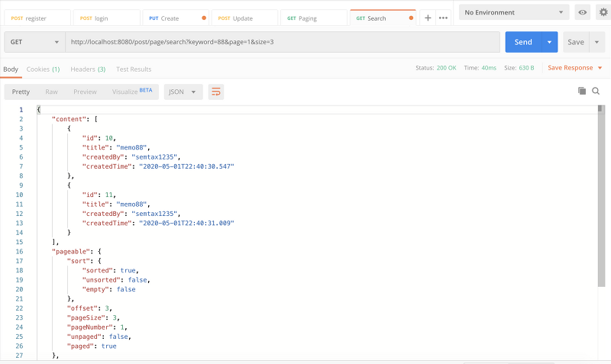Screen dimensions: 611x364
Task: Click the request URL input field
Action: click(283, 42)
